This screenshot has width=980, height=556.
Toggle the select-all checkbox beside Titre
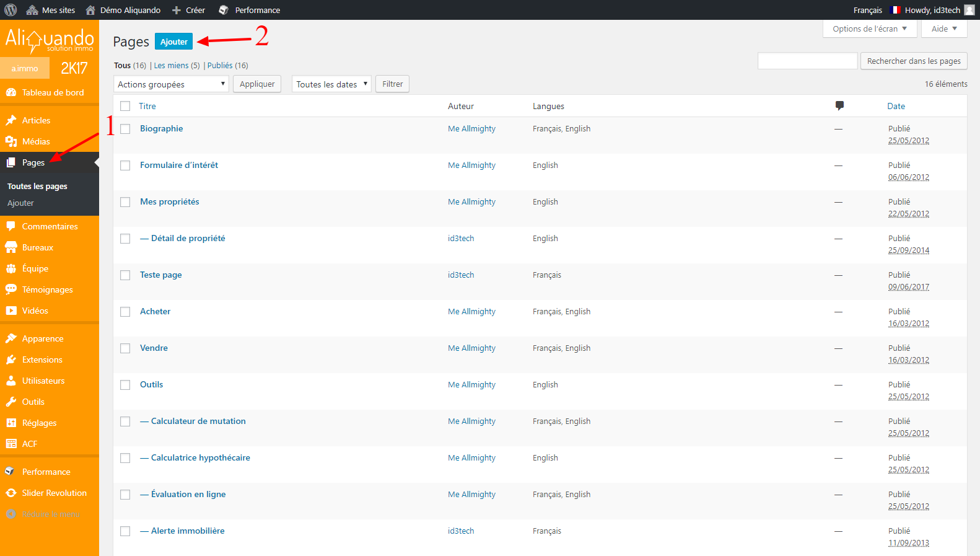(125, 106)
